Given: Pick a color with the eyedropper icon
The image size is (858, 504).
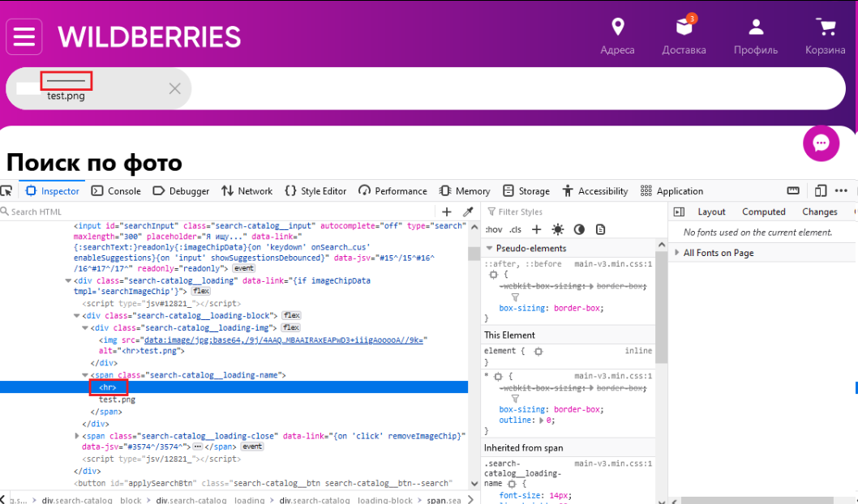Looking at the screenshot, I should (x=468, y=211).
